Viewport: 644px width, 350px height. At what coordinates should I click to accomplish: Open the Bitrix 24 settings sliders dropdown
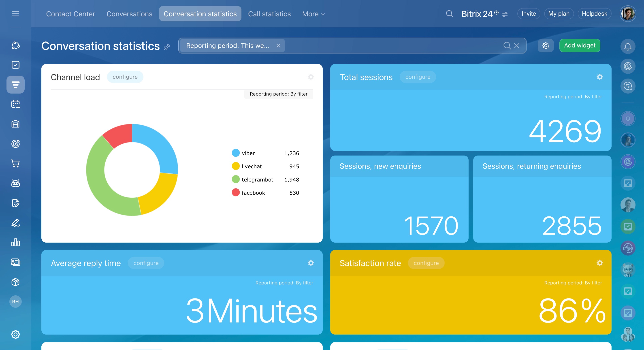[505, 15]
